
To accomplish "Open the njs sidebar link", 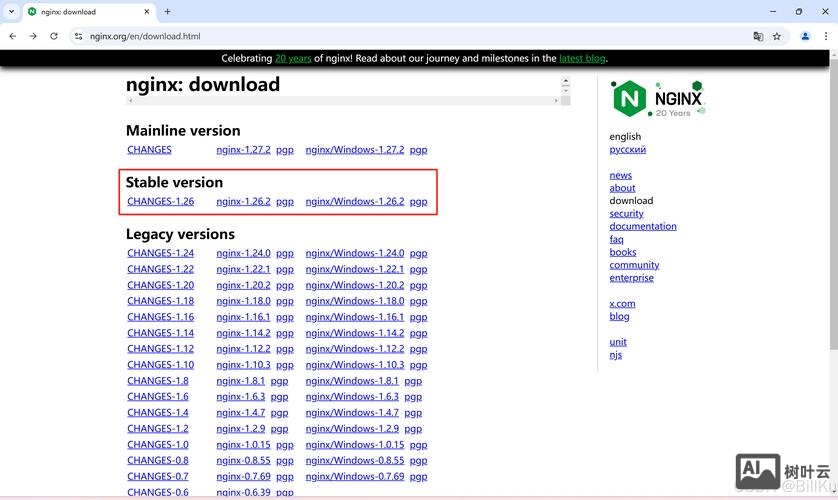I will coord(616,355).
